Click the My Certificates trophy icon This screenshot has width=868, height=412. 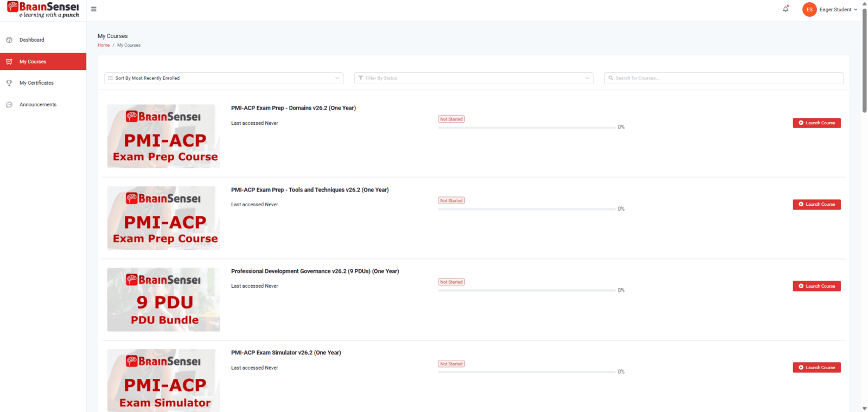tap(9, 83)
